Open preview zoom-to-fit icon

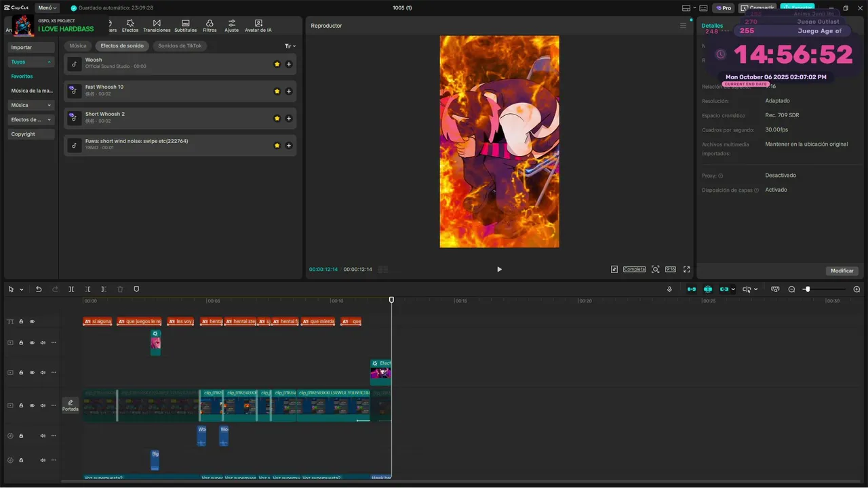point(655,269)
